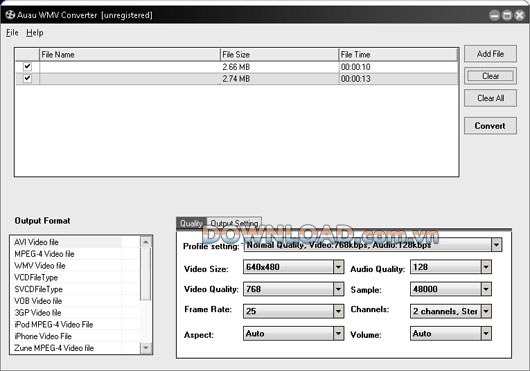Click the Clear button
The width and height of the screenshot is (530, 371).
pyautogui.click(x=490, y=76)
